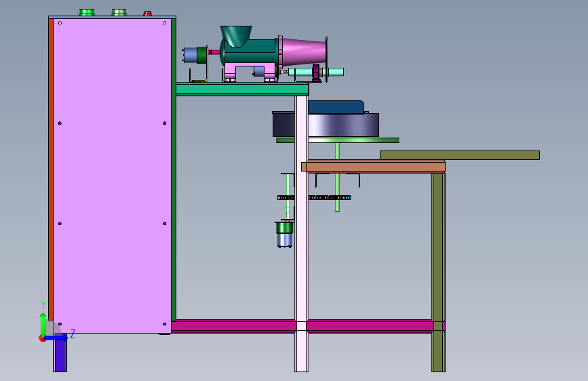Select the olive horizontal tabletop slab
The image size is (588, 381).
click(x=460, y=155)
